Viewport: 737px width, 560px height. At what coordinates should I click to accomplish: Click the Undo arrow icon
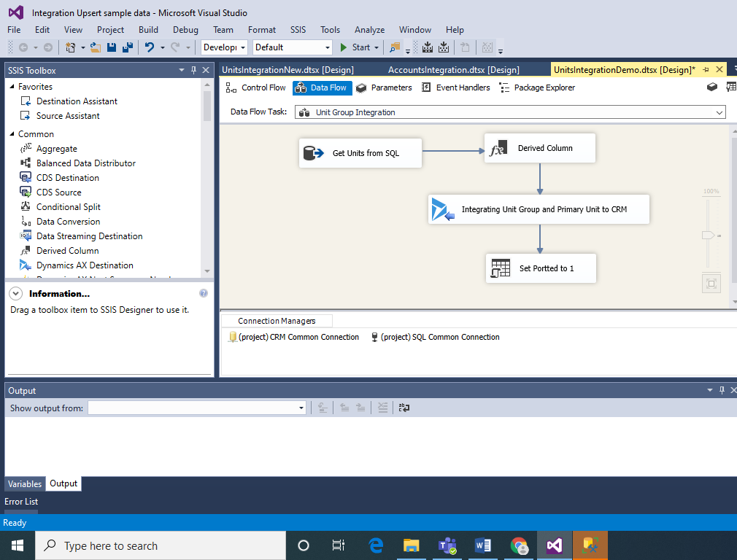pos(150,47)
